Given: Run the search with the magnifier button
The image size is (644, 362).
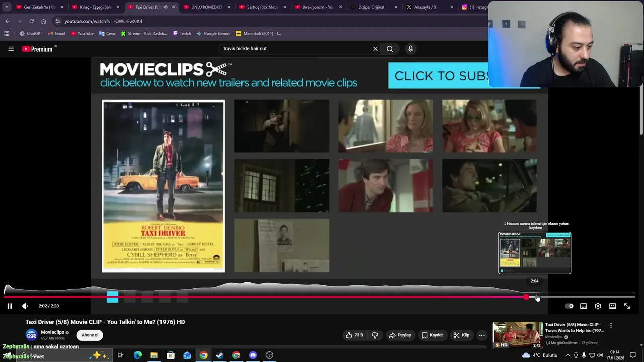Looking at the screenshot, I should point(390,49).
